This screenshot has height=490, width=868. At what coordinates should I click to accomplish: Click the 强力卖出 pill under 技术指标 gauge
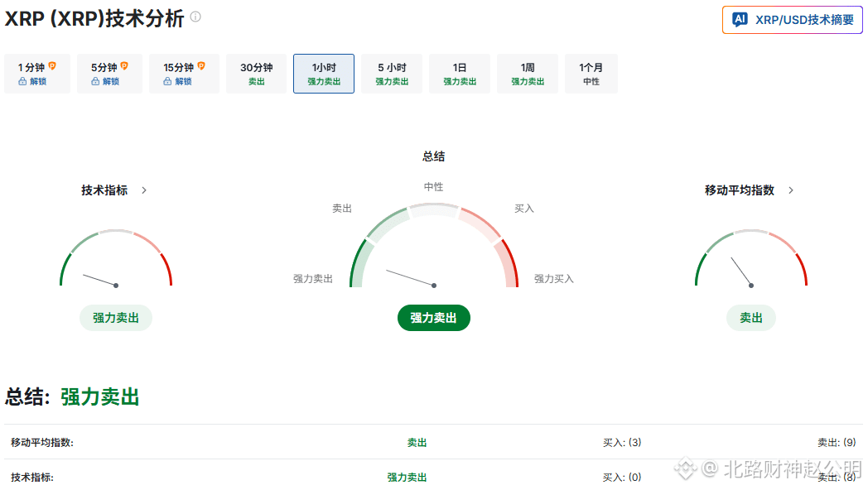(x=116, y=318)
